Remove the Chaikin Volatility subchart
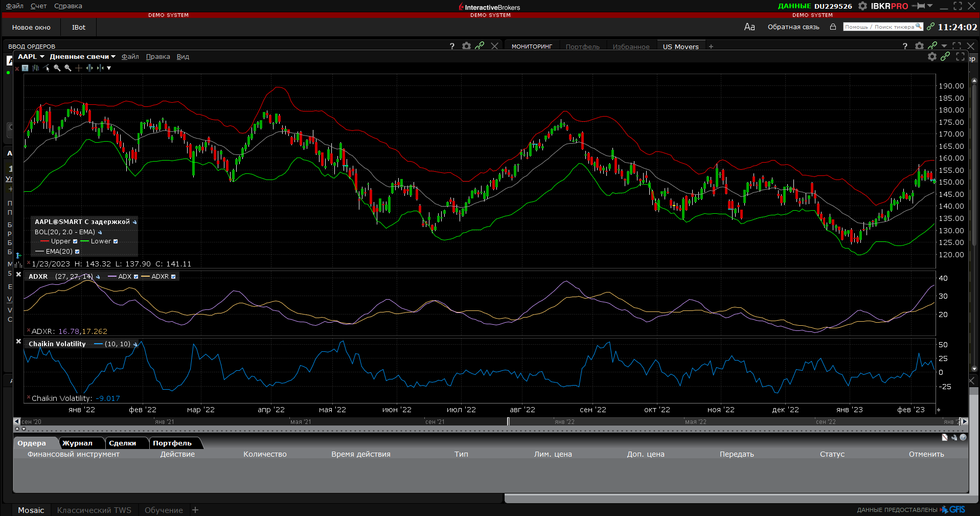The width and height of the screenshot is (980, 516). click(x=18, y=342)
